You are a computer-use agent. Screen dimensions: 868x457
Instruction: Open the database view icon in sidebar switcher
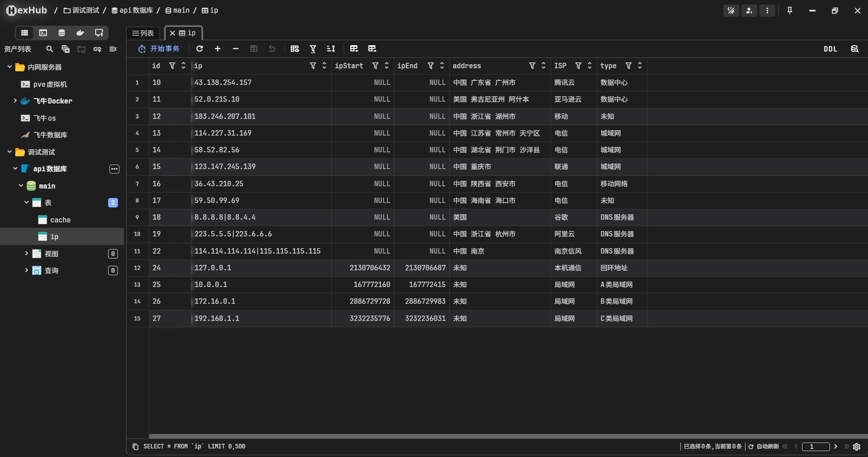61,33
